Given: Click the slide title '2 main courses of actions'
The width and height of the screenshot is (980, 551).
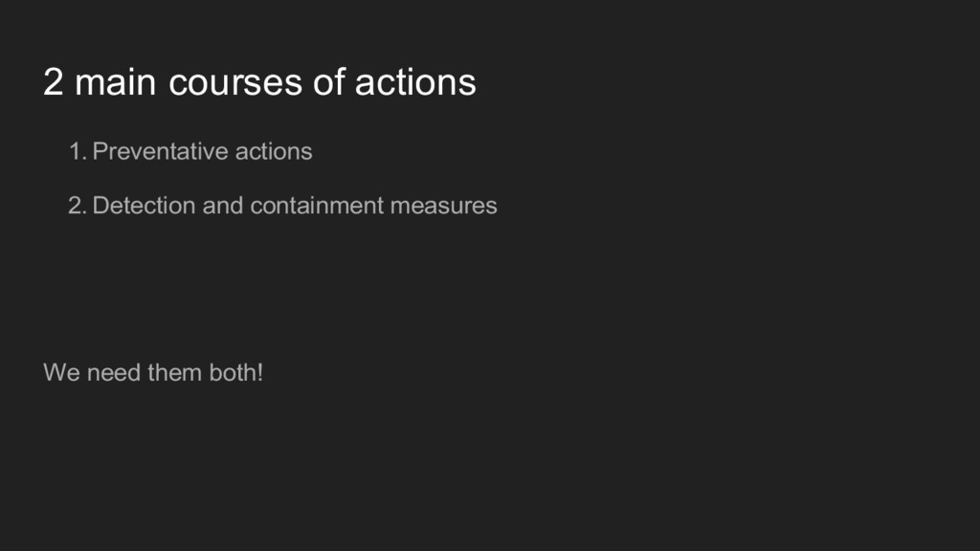Looking at the screenshot, I should 259,82.
